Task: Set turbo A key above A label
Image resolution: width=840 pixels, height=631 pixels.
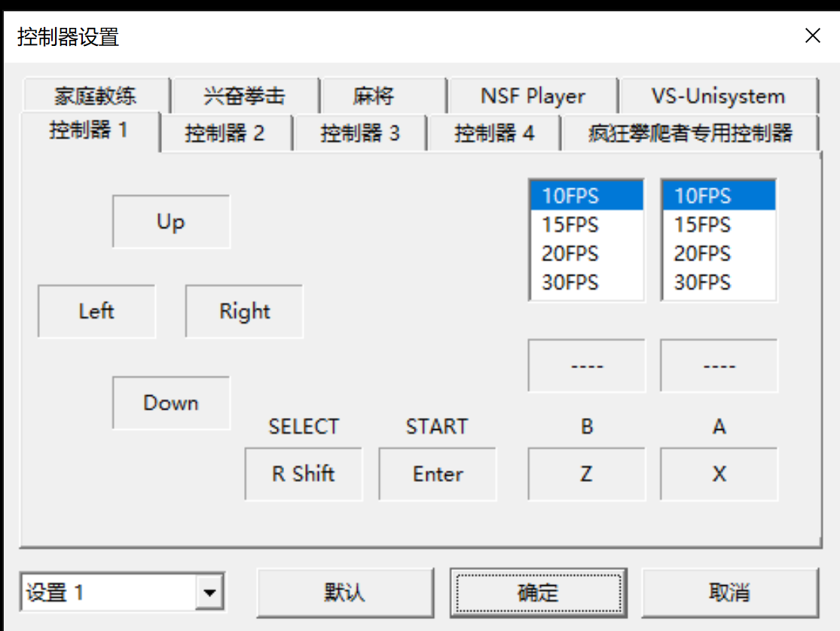Action: pyautogui.click(x=719, y=366)
